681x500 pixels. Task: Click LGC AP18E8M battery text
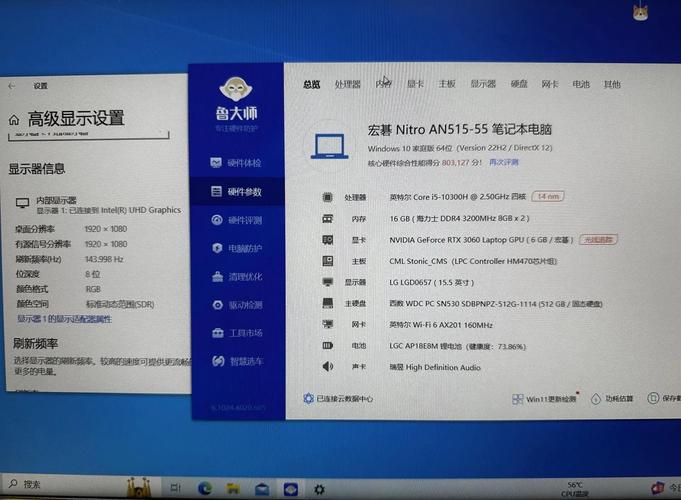click(458, 346)
